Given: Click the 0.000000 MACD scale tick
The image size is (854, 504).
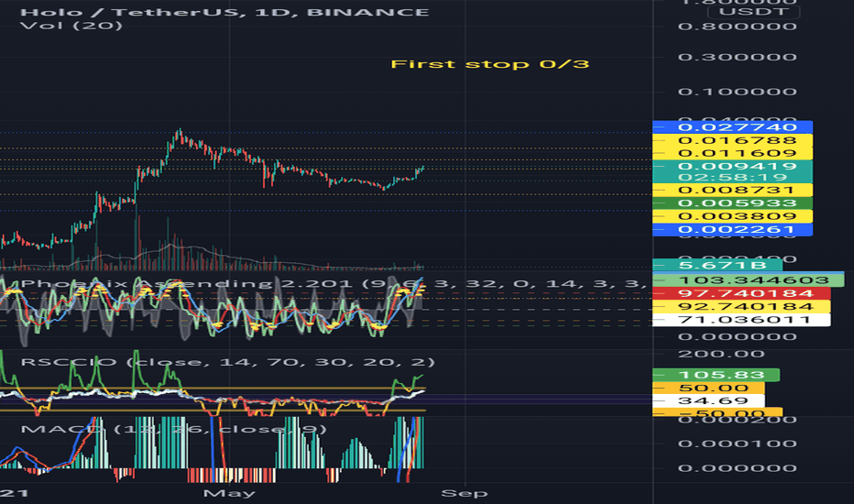Looking at the screenshot, I should [x=737, y=468].
